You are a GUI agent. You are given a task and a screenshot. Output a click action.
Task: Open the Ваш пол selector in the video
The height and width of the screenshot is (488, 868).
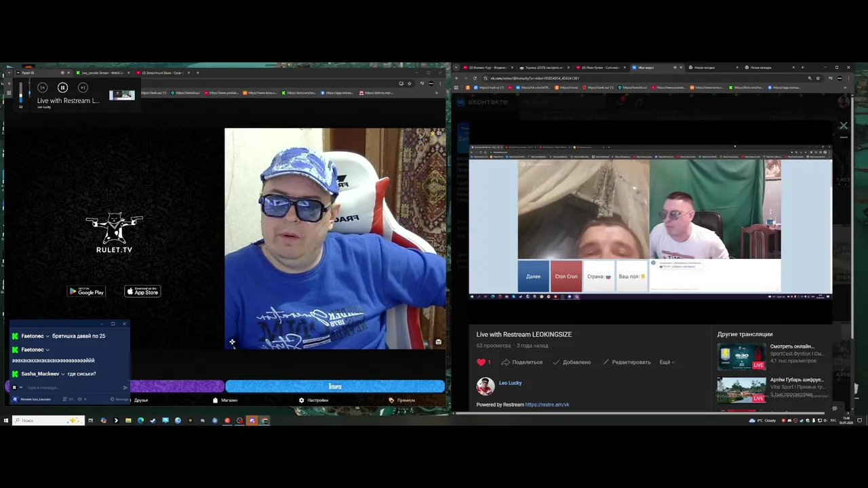click(632, 277)
